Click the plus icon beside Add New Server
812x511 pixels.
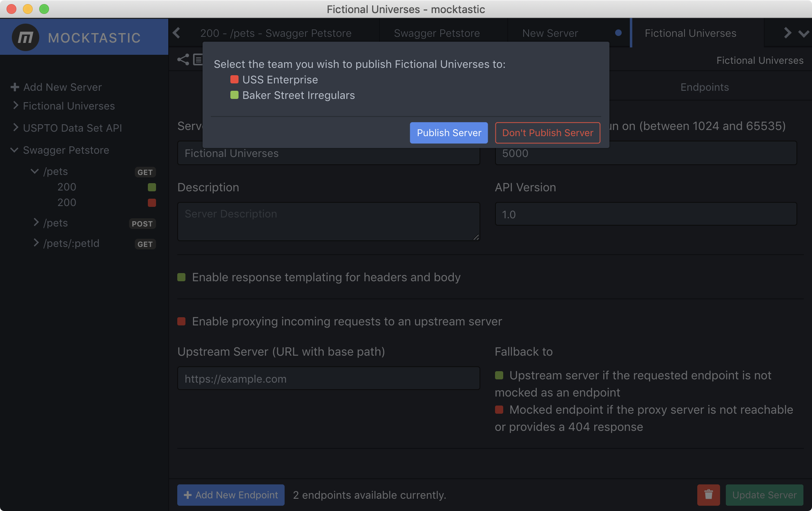15,87
